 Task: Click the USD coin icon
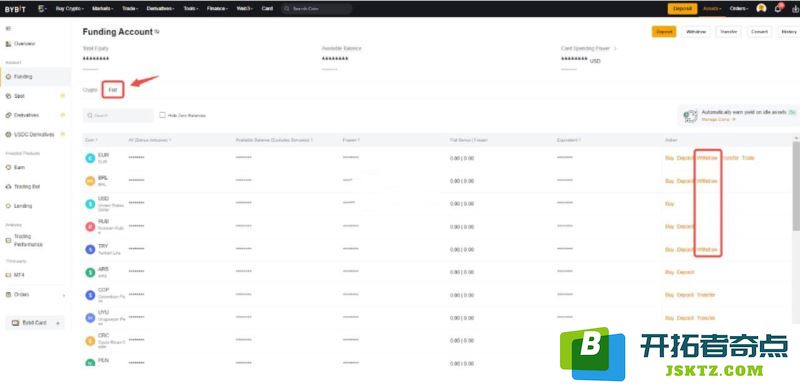(90, 204)
